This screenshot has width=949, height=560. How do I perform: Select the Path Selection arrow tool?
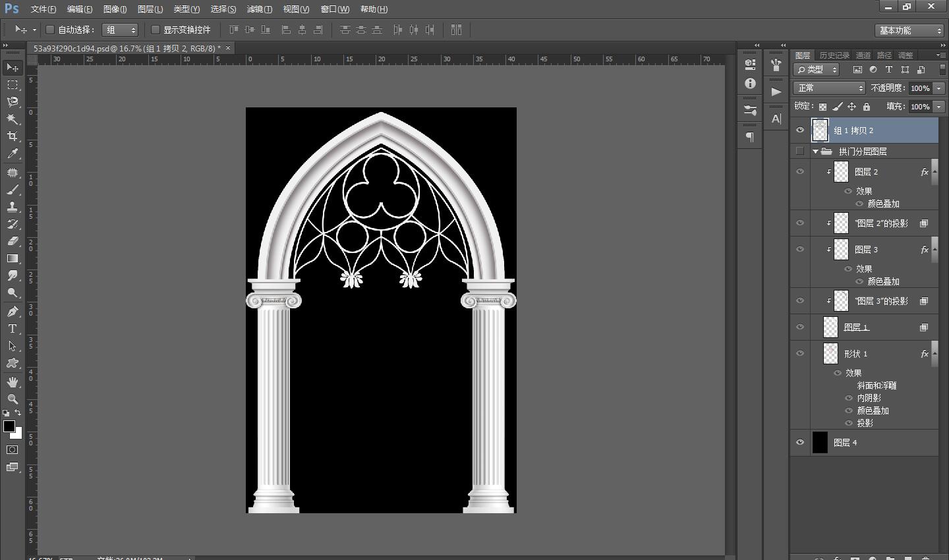(13, 346)
